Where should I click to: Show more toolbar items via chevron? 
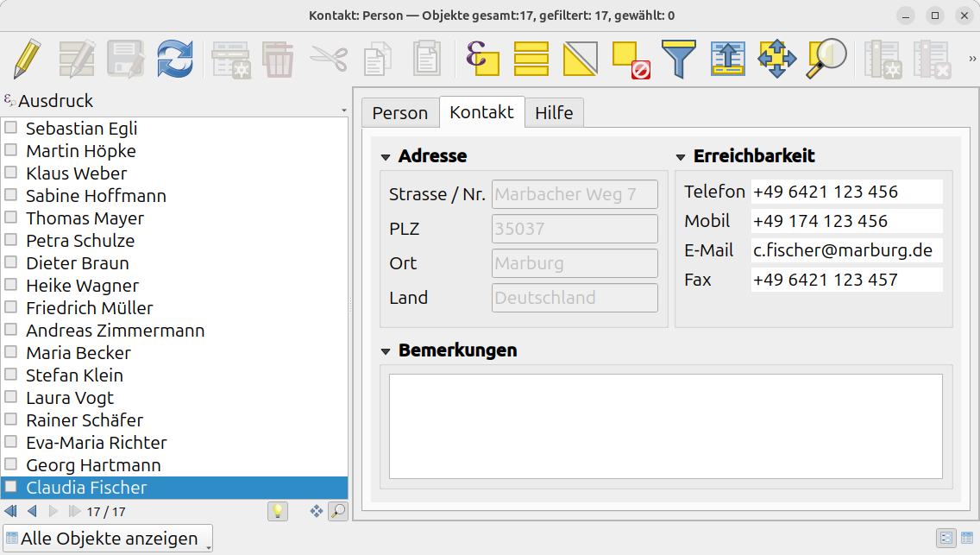[x=972, y=59]
